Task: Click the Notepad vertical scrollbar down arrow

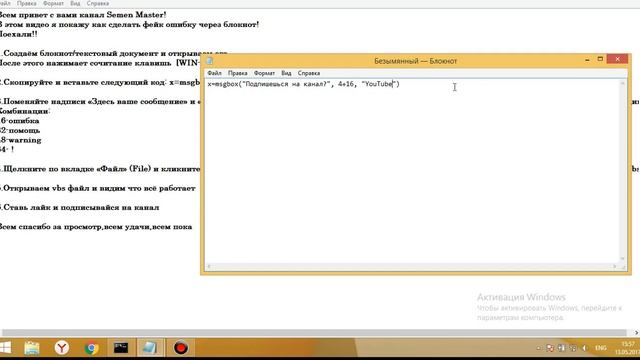Action: (623, 258)
